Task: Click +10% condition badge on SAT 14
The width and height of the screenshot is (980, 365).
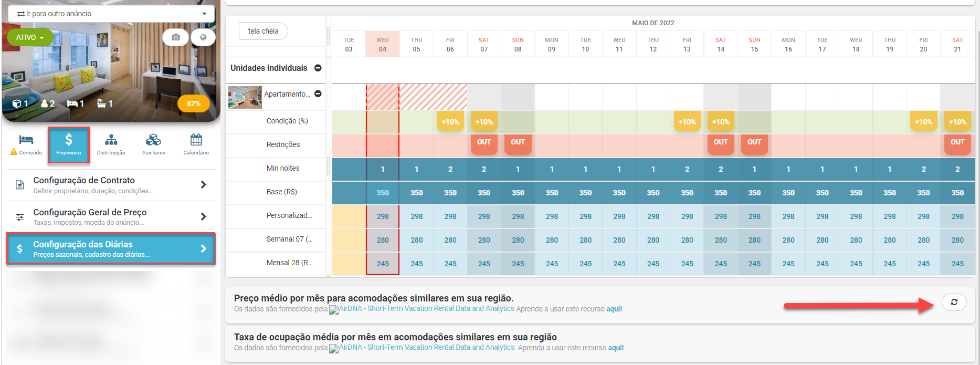Action: coord(721,122)
